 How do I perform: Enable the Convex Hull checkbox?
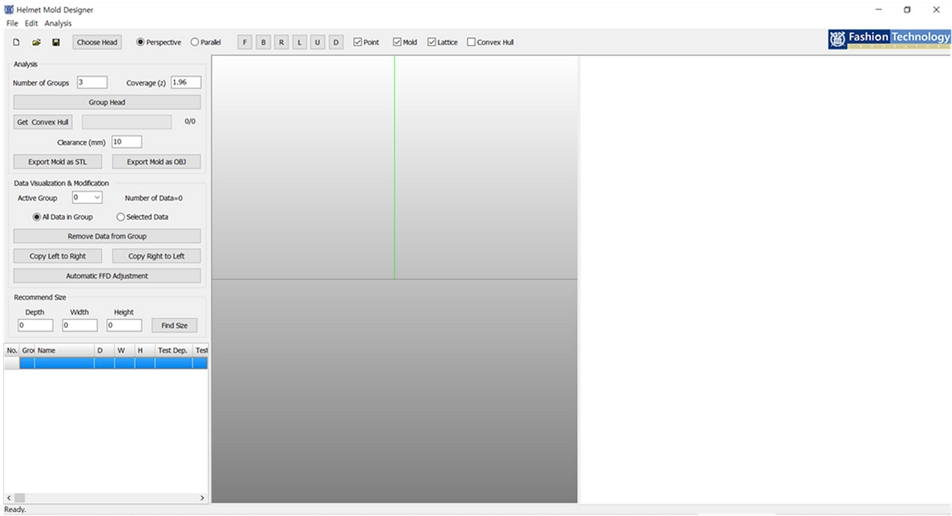point(472,42)
